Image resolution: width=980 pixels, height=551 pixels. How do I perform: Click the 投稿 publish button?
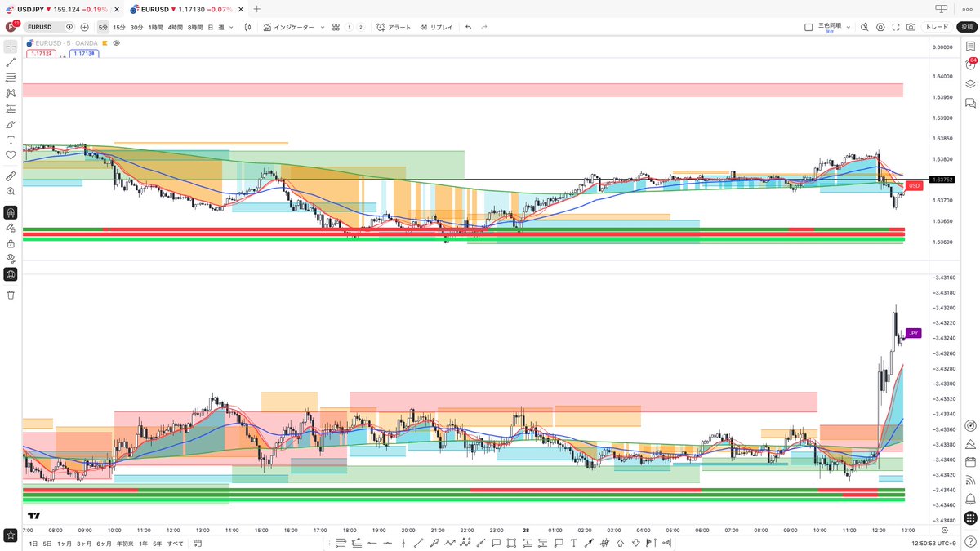(966, 27)
